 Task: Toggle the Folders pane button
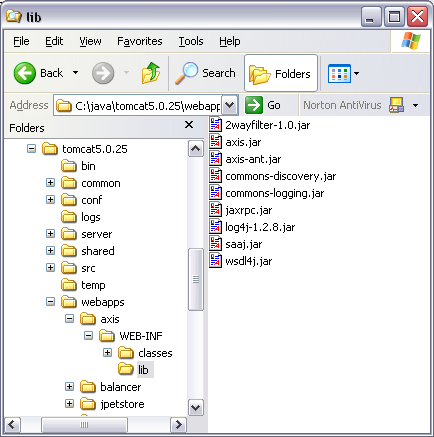(281, 73)
